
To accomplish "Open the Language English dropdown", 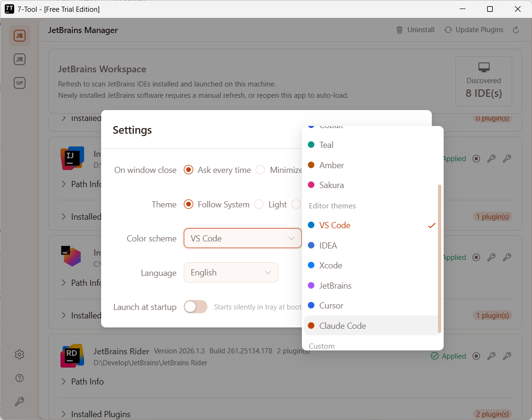I will [231, 273].
